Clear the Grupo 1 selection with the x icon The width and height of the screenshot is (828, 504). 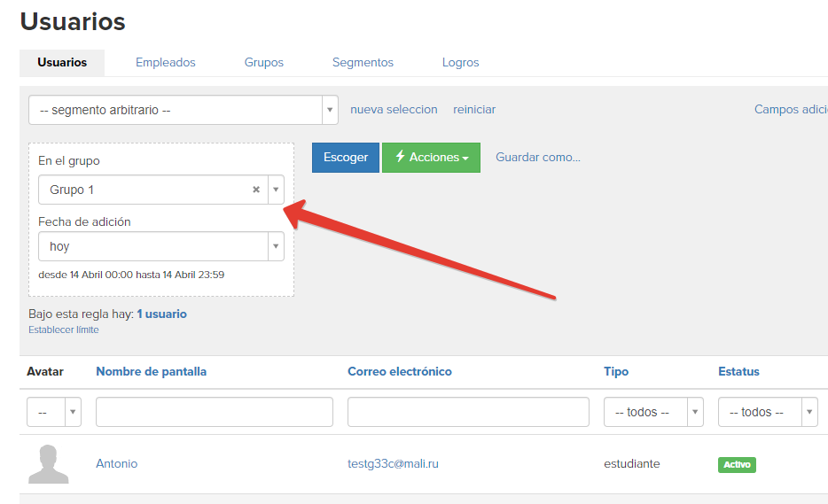tap(256, 190)
